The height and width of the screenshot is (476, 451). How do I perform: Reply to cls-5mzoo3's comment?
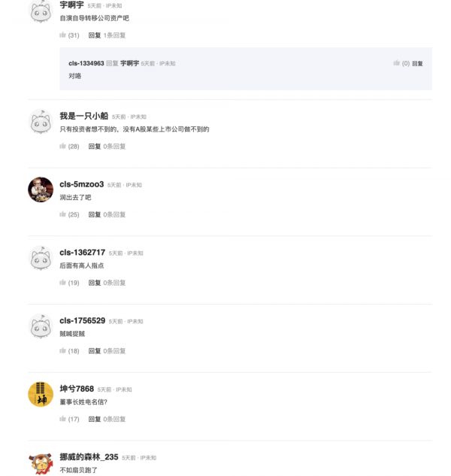pos(94,215)
